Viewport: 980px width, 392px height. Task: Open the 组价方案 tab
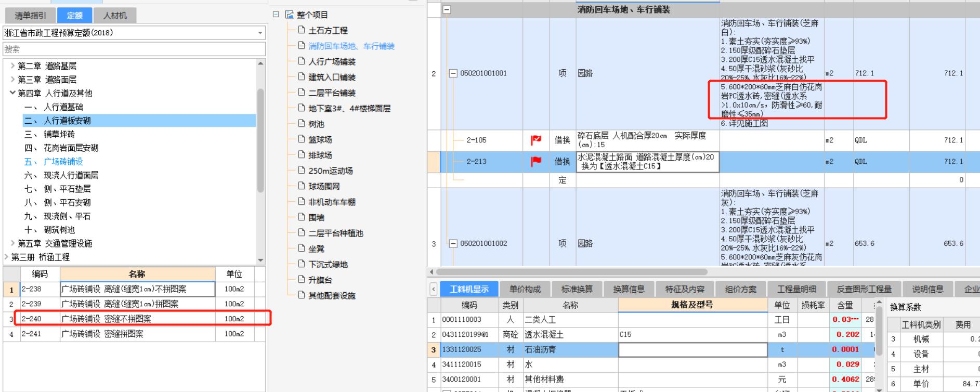click(741, 289)
